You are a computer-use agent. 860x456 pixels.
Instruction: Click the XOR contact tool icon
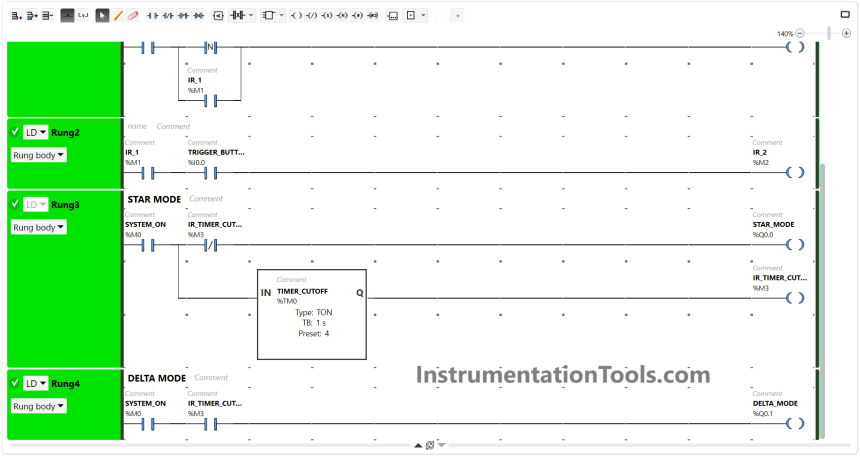point(237,15)
